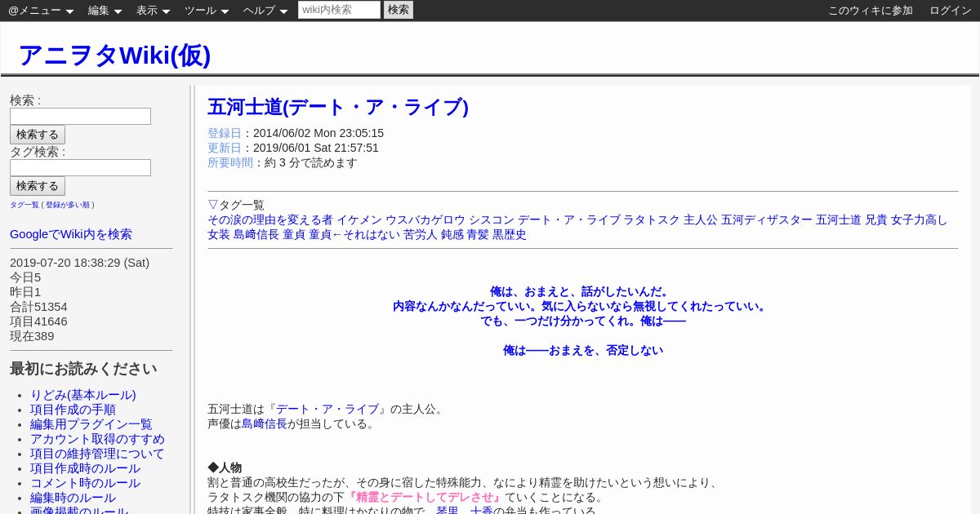Viewport: 980px width, 514px height.
Task: Click article title 五河士道(デート・ア・ライブ)
Action: coord(338,107)
